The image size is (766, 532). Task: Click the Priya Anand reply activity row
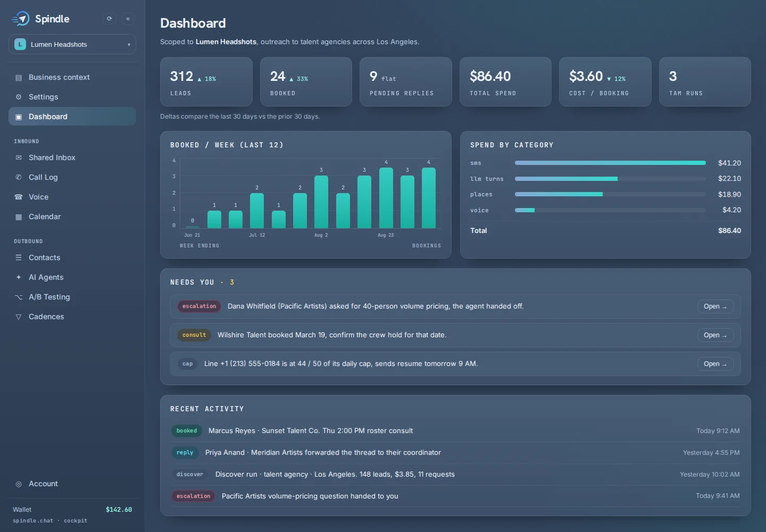[x=455, y=453]
